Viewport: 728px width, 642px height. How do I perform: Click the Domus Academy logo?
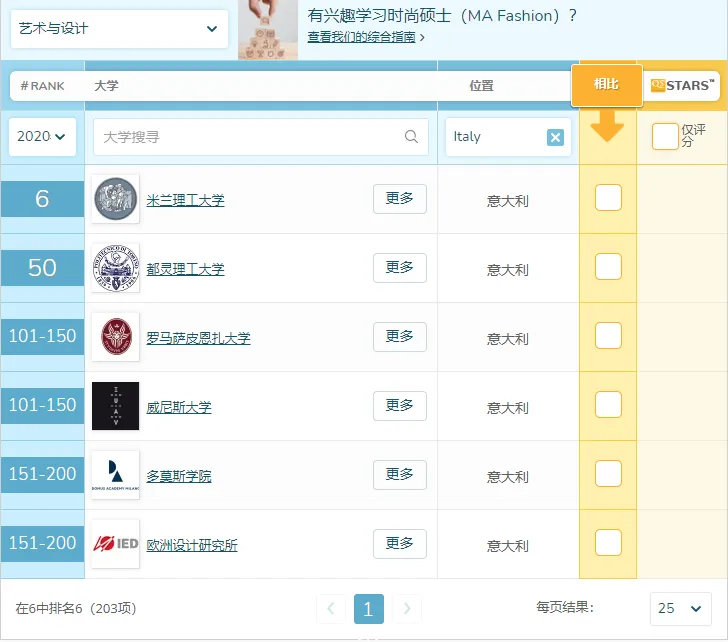116,475
